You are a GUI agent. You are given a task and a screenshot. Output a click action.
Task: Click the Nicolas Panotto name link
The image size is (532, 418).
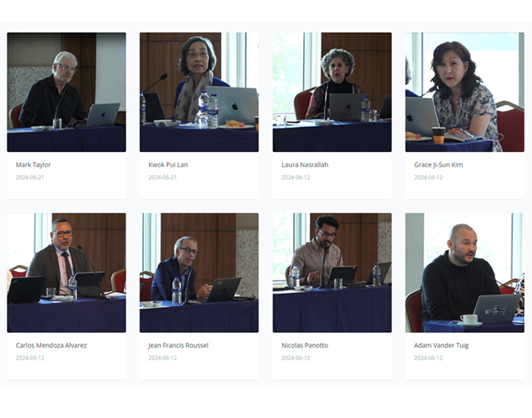[x=305, y=345]
